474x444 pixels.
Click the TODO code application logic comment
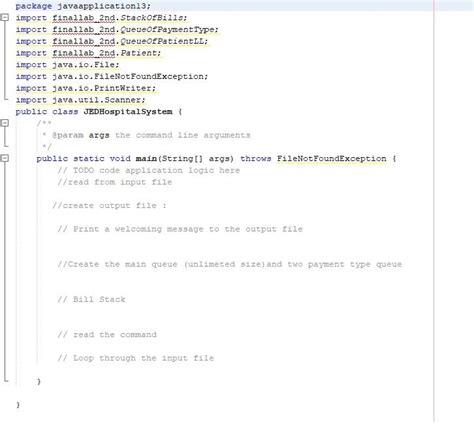coord(149,170)
